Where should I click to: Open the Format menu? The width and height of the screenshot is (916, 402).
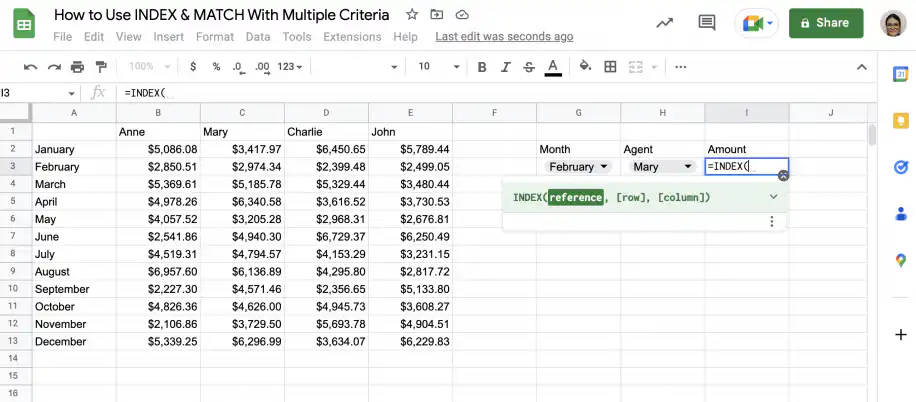pyautogui.click(x=214, y=37)
